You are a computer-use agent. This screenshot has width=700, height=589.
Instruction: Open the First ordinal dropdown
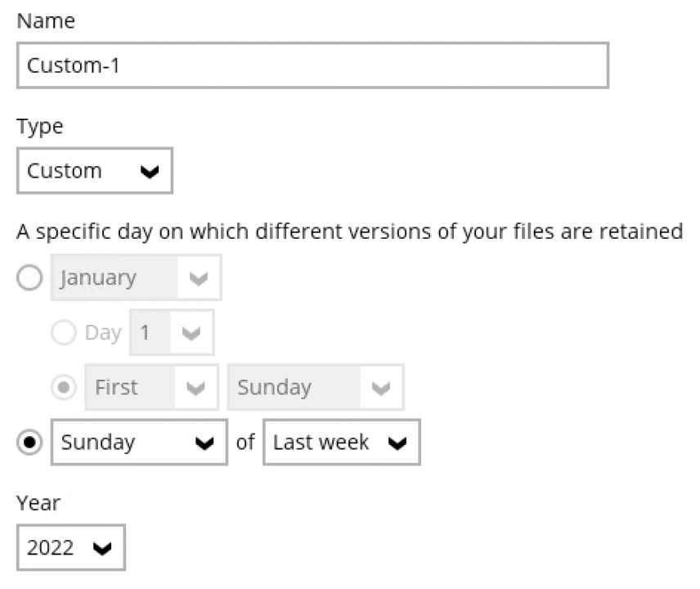point(151,387)
